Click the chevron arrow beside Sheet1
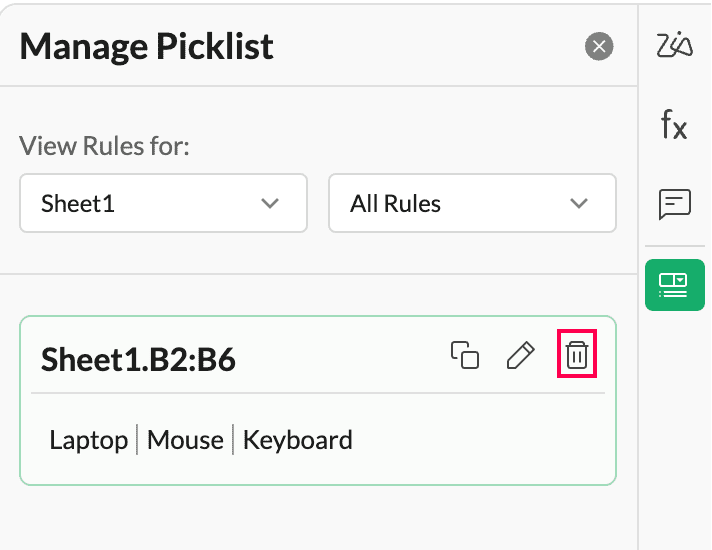 tap(269, 204)
